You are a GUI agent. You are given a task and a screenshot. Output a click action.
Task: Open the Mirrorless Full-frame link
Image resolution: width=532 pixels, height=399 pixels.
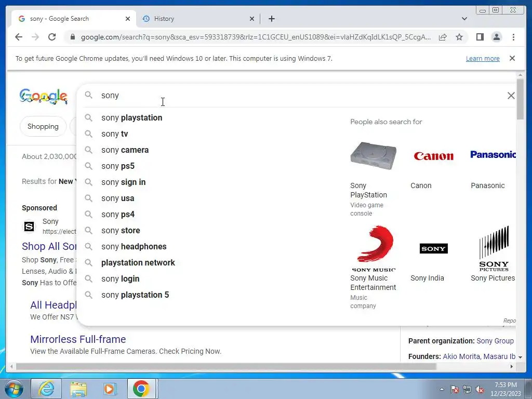(78, 339)
